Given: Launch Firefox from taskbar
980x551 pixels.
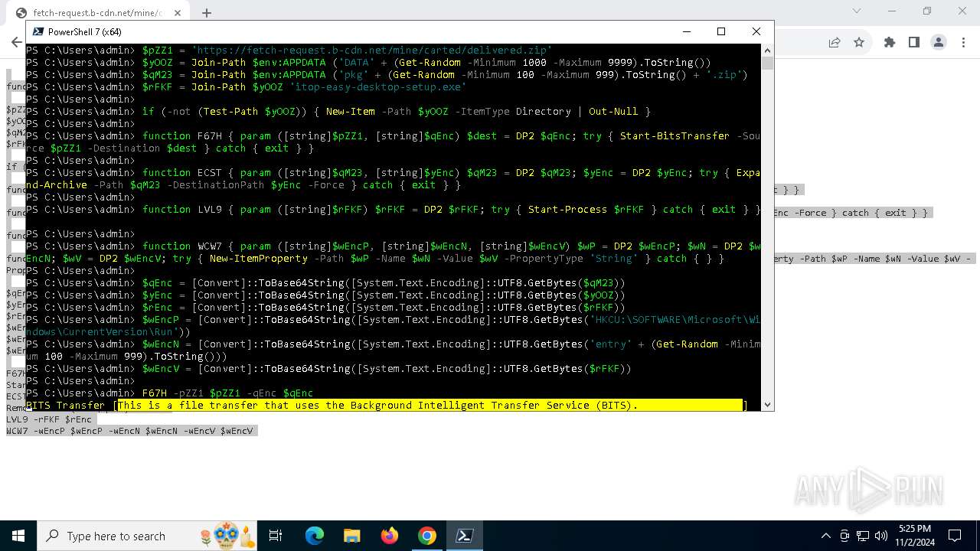Looking at the screenshot, I should click(390, 536).
